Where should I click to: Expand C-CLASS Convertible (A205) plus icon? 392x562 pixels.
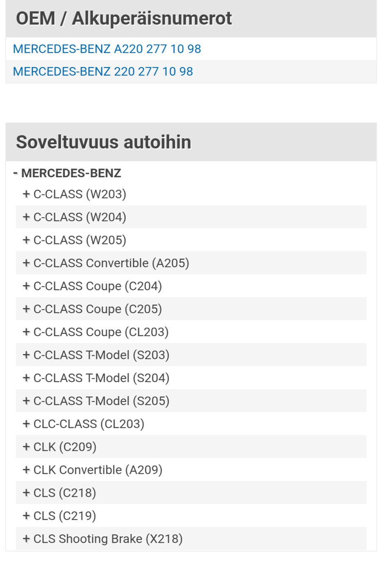point(27,263)
